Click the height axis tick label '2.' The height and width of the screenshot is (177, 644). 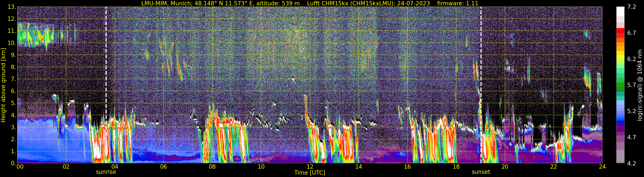pos(13,139)
